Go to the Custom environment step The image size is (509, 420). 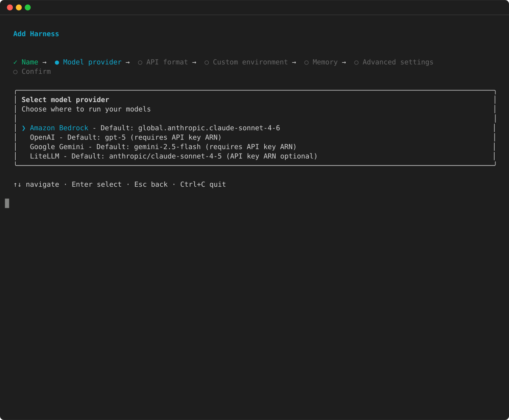(250, 62)
